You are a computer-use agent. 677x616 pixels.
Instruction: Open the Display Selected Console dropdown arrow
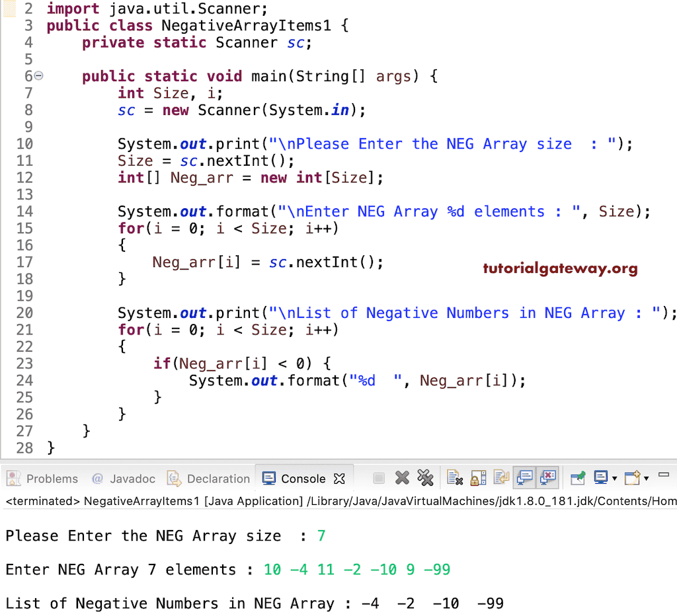(616, 477)
